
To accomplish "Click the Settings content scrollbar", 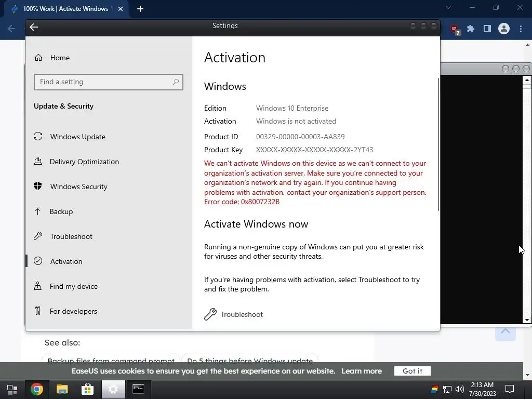I will coord(438,144).
